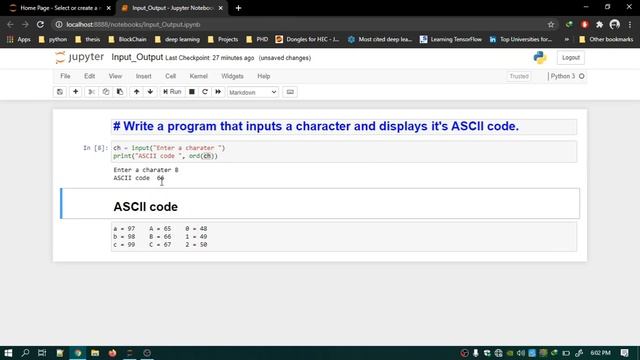Click the taskbar clock 6:02 PM

[600, 353]
